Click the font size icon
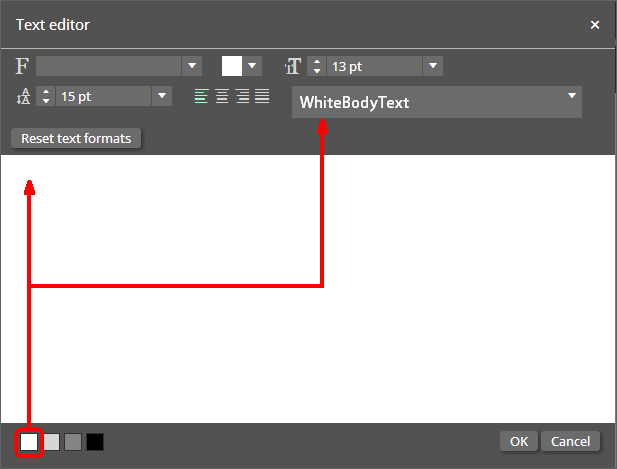 tap(292, 67)
